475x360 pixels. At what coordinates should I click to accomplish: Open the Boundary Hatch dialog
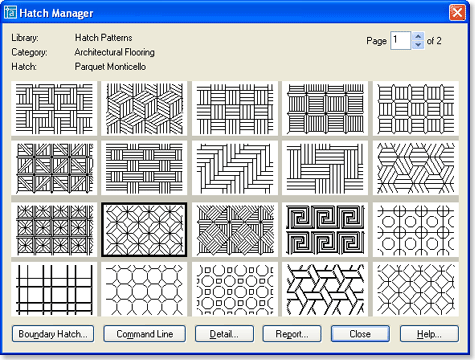[x=53, y=334]
